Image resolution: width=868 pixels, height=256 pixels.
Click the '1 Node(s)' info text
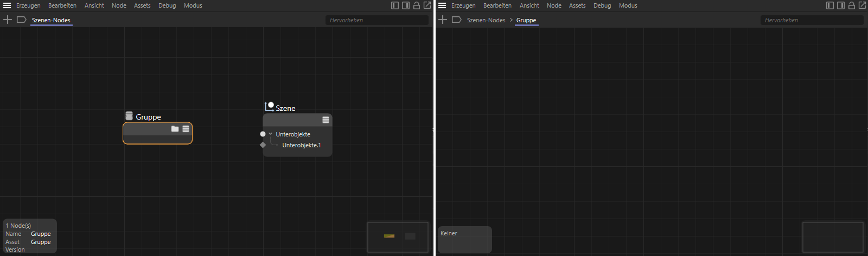tap(18, 226)
